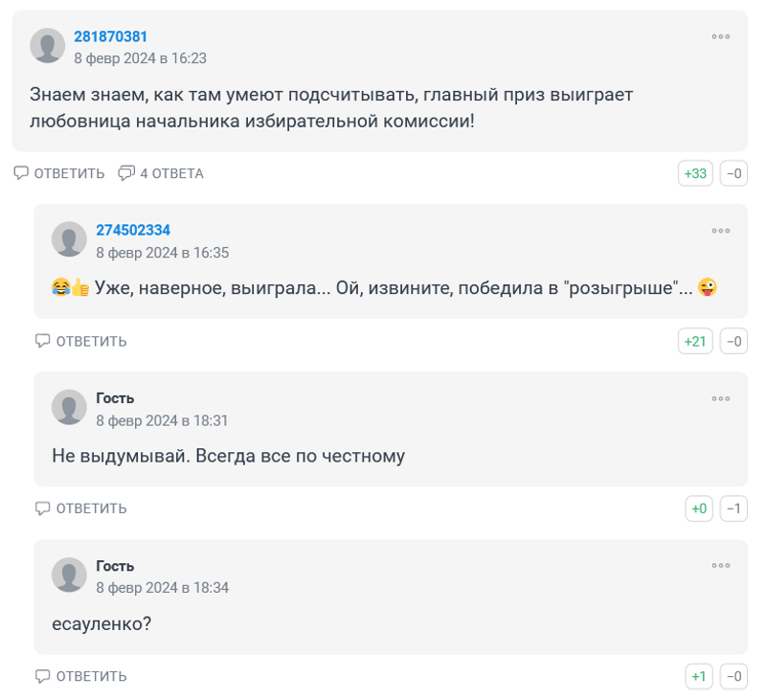Click the timestamp "8 февр 2024 в 16:23"
766x700 pixels.
[x=140, y=58]
